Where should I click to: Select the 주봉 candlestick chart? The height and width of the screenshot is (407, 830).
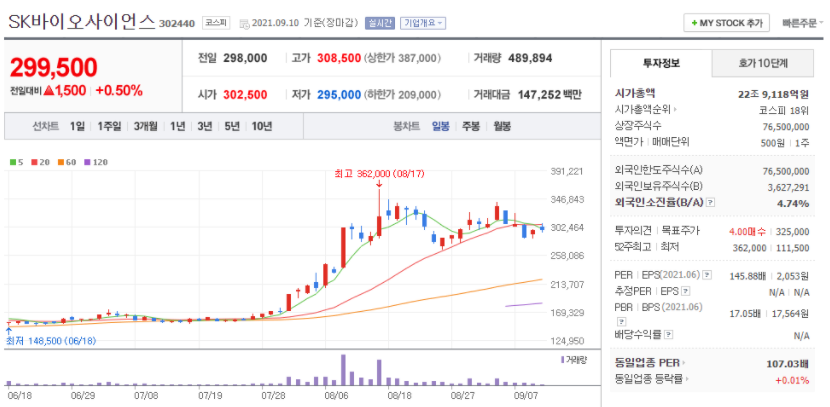pyautogui.click(x=471, y=126)
